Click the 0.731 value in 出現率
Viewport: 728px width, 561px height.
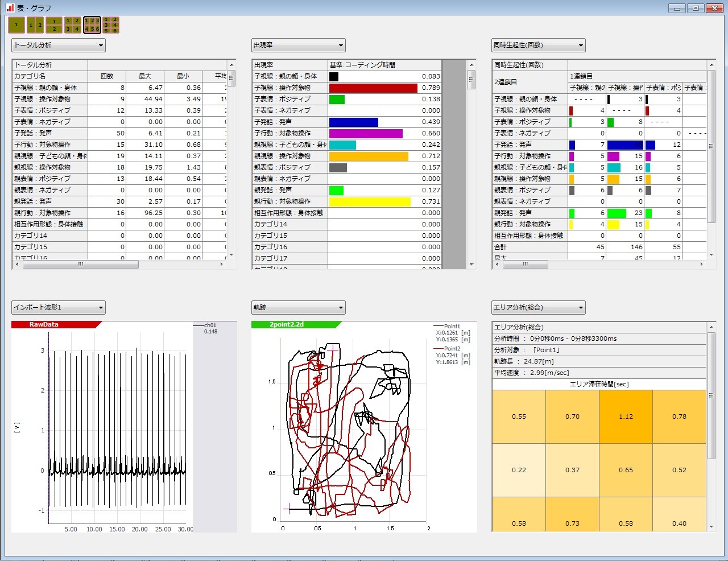coord(431,201)
